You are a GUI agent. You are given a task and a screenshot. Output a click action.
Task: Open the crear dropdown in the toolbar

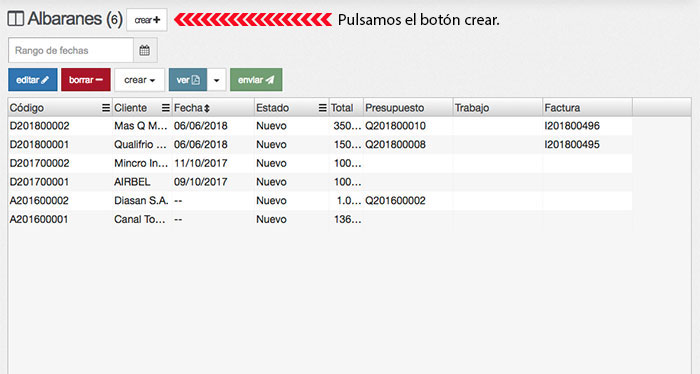[140, 80]
